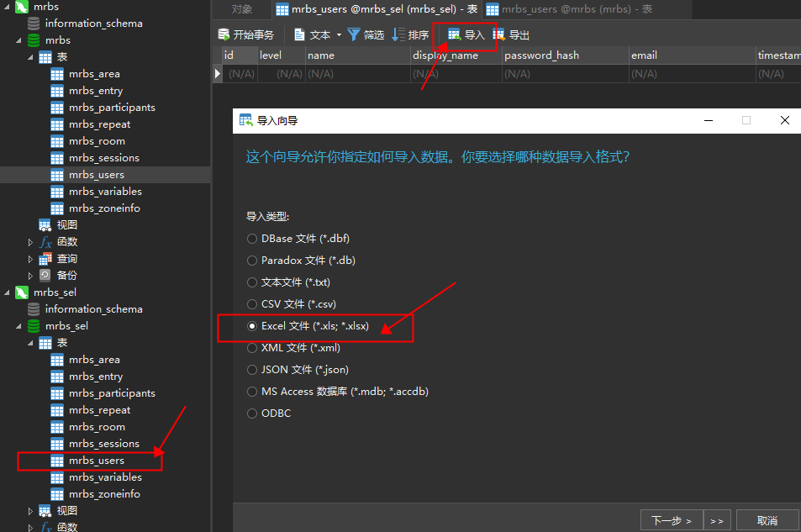
Task: Click table icon of mrbs_area under mrbs
Action: [57, 74]
